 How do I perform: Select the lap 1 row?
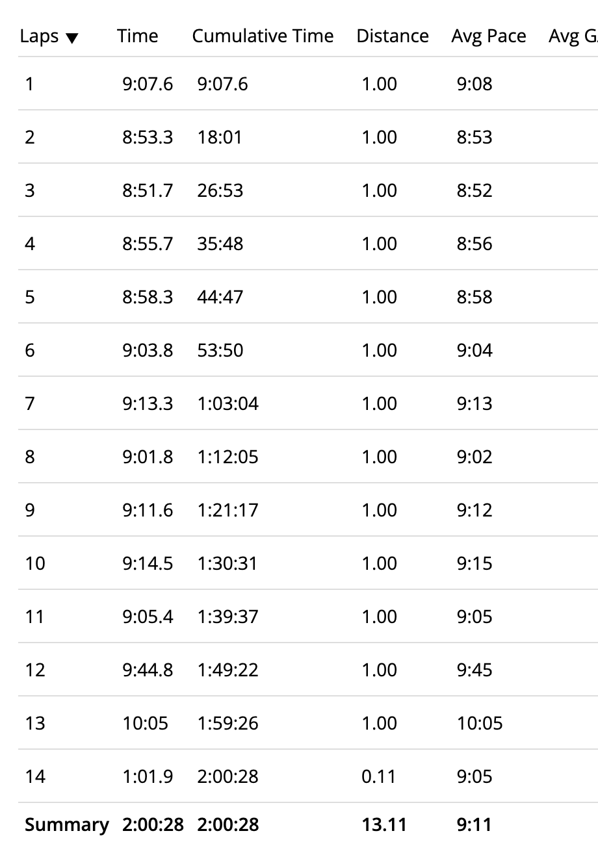(x=308, y=84)
